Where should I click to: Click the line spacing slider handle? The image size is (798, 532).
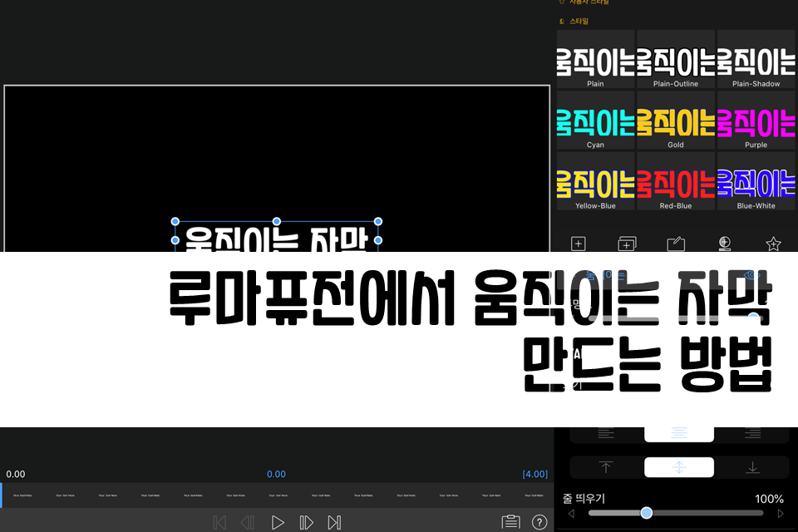(x=647, y=513)
